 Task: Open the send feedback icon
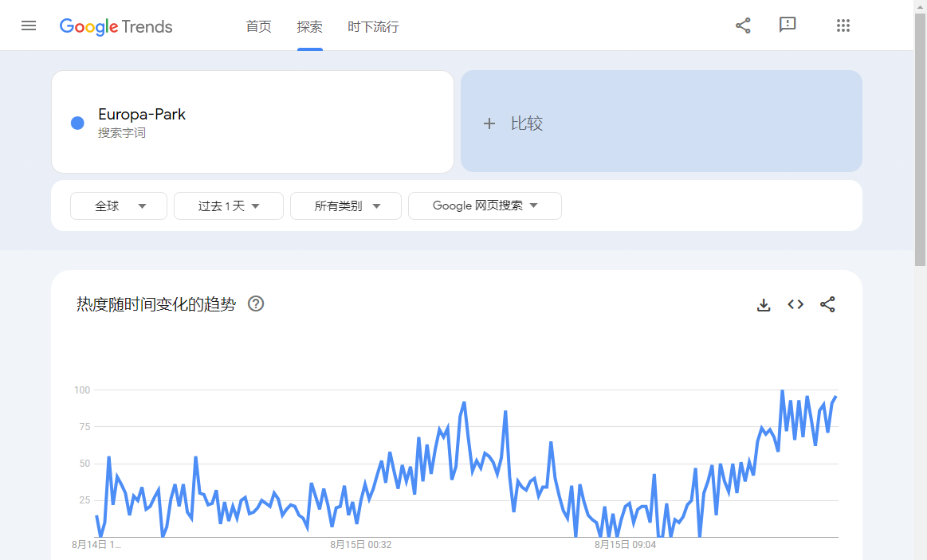[x=788, y=25]
